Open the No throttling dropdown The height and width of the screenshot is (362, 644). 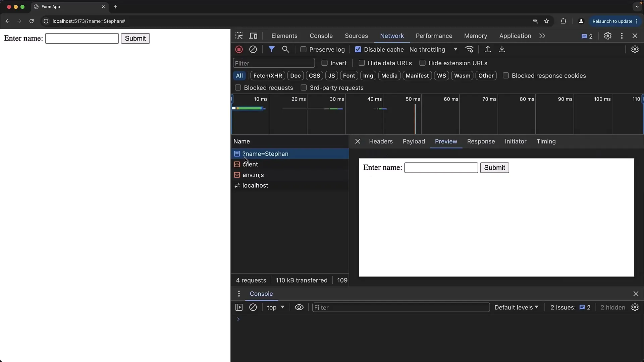point(433,50)
